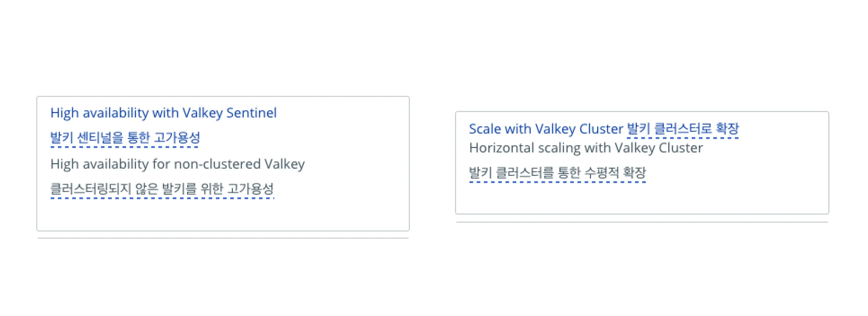Viewport: 868px width, 316px height.
Task: Click the divider line below the Sentinel card
Action: (222, 238)
